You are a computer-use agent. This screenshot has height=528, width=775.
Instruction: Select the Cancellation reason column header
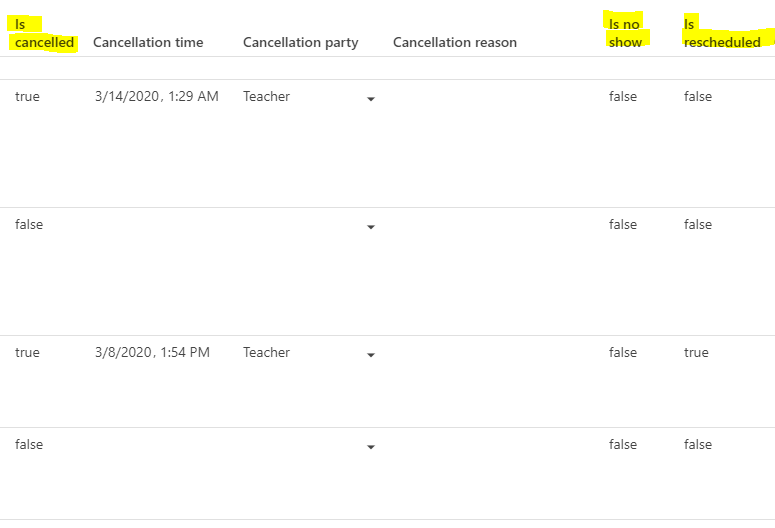[x=455, y=42]
